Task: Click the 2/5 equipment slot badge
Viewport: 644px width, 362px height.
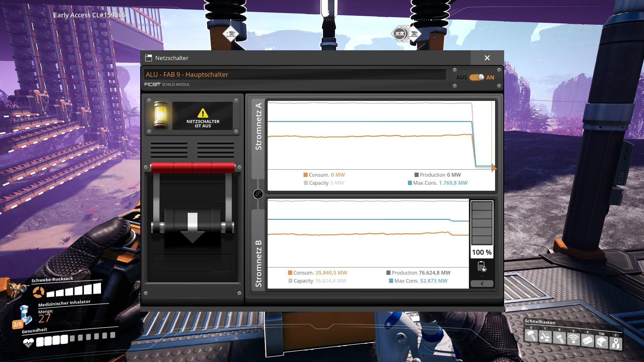Action: (17, 324)
